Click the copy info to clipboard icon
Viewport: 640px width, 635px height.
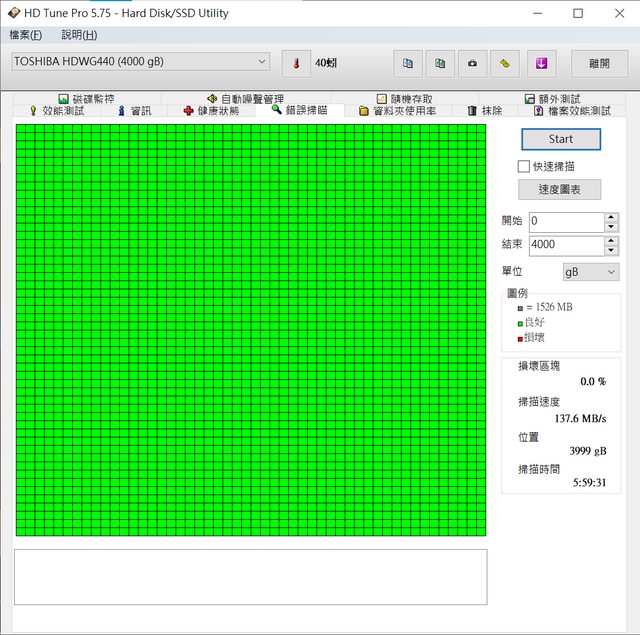pos(407,63)
